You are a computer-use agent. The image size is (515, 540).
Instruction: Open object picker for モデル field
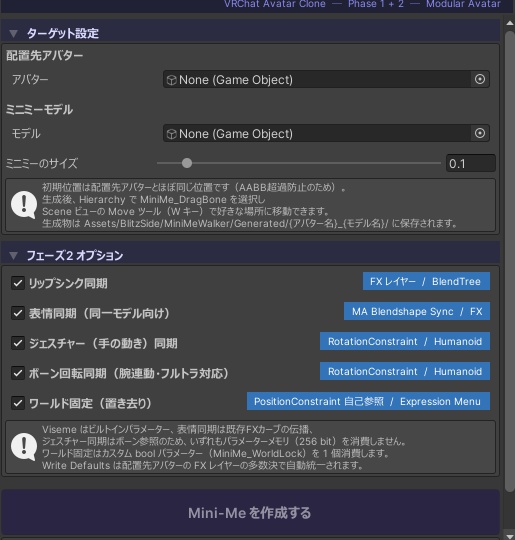point(480,133)
